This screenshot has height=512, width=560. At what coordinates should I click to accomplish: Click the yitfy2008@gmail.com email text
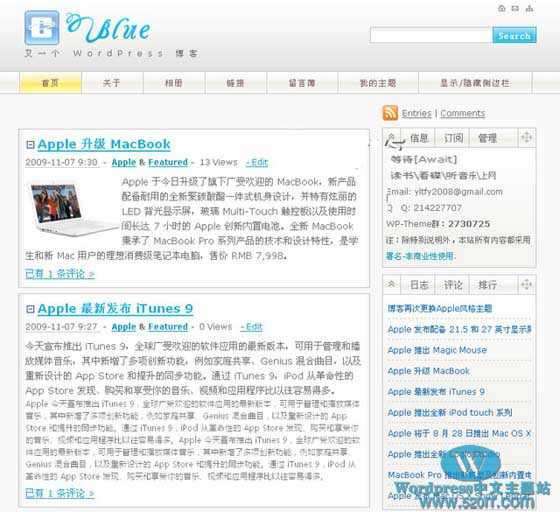459,192
